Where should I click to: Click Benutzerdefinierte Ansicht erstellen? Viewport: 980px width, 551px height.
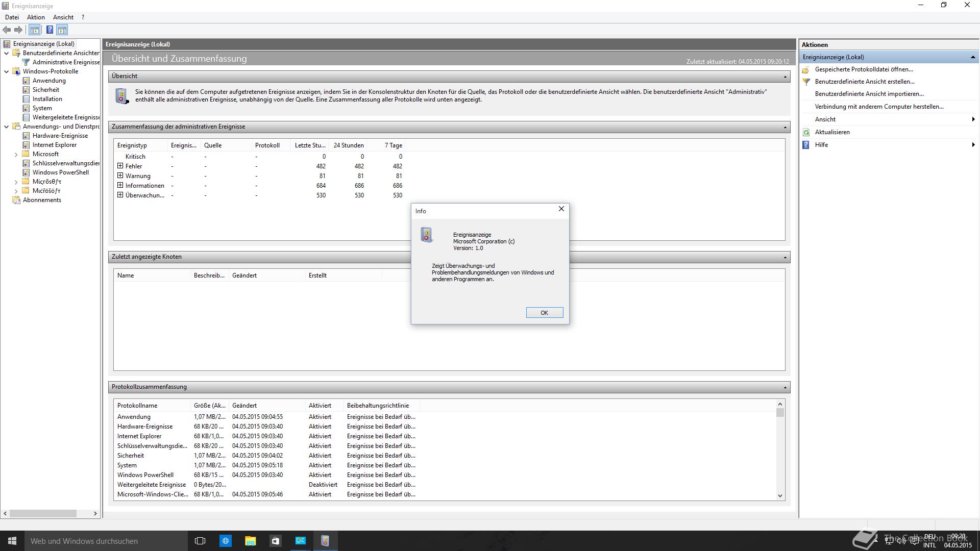coord(865,82)
